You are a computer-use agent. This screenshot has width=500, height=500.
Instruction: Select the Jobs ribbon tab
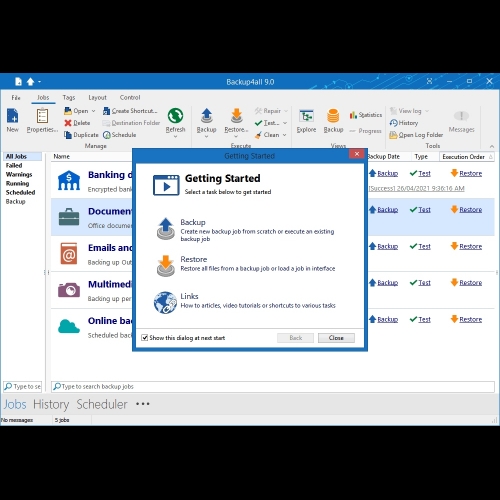click(43, 98)
